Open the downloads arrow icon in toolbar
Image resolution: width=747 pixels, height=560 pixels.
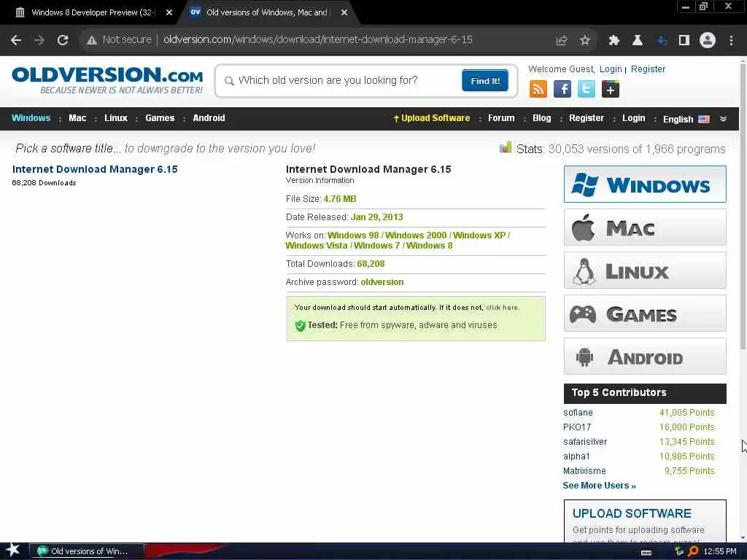[x=662, y=41]
